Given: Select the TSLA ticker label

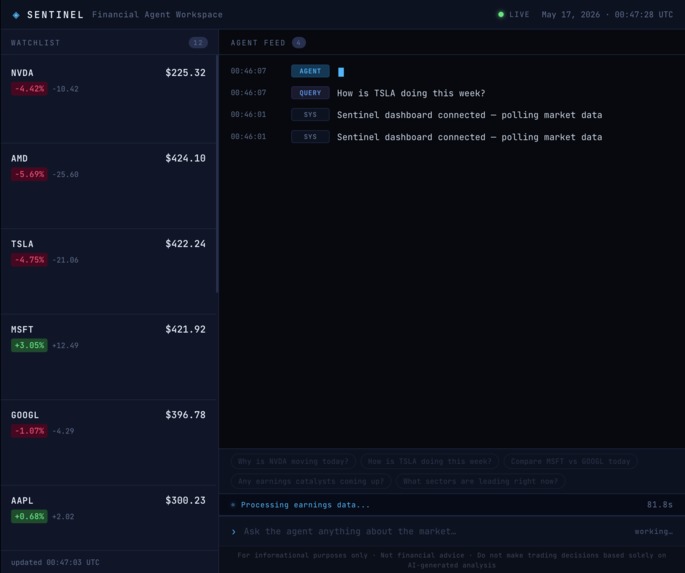Looking at the screenshot, I should [x=22, y=244].
